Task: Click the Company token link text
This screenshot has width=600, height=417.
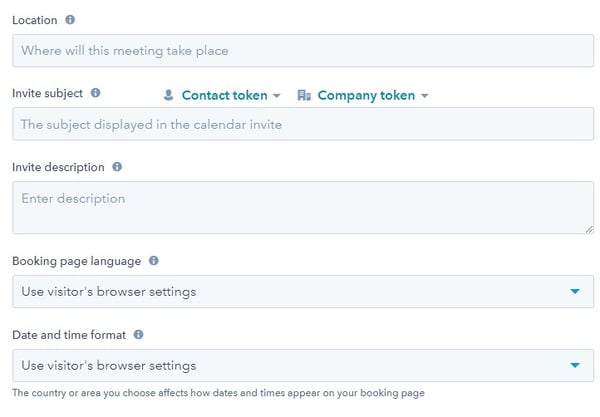Action: point(365,95)
